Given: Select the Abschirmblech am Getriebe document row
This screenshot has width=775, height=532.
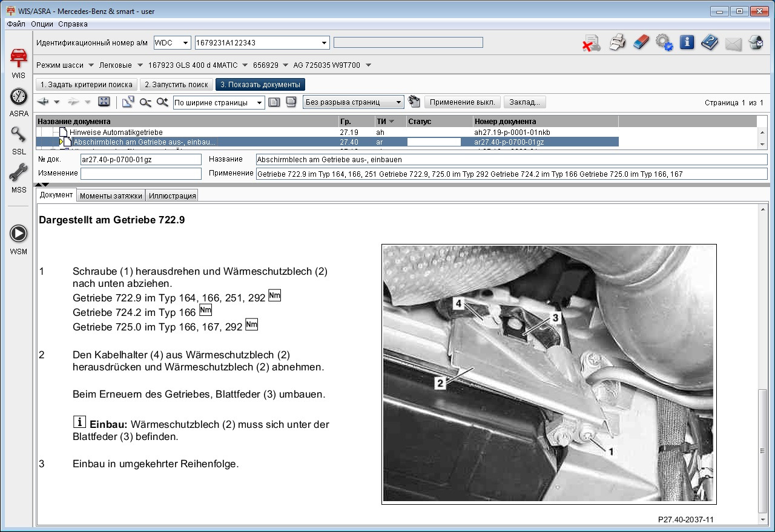Looking at the screenshot, I should pos(327,142).
